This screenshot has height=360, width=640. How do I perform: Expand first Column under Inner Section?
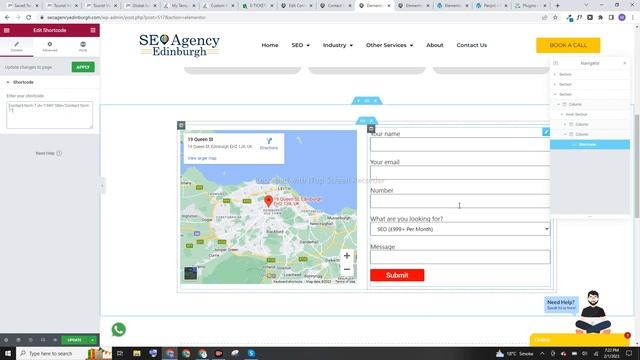[x=565, y=124]
